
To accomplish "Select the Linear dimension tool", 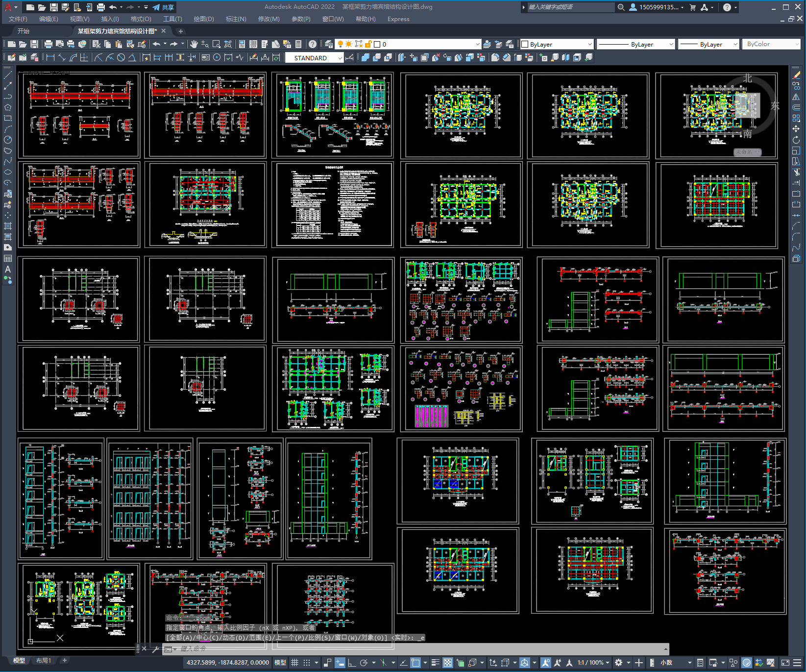I will pos(50,58).
